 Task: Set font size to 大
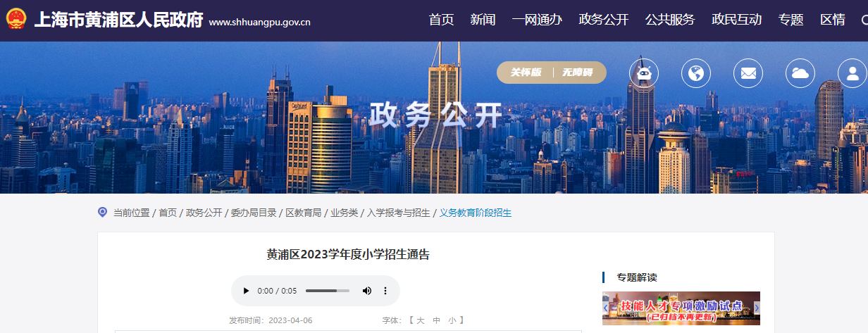click(420, 320)
